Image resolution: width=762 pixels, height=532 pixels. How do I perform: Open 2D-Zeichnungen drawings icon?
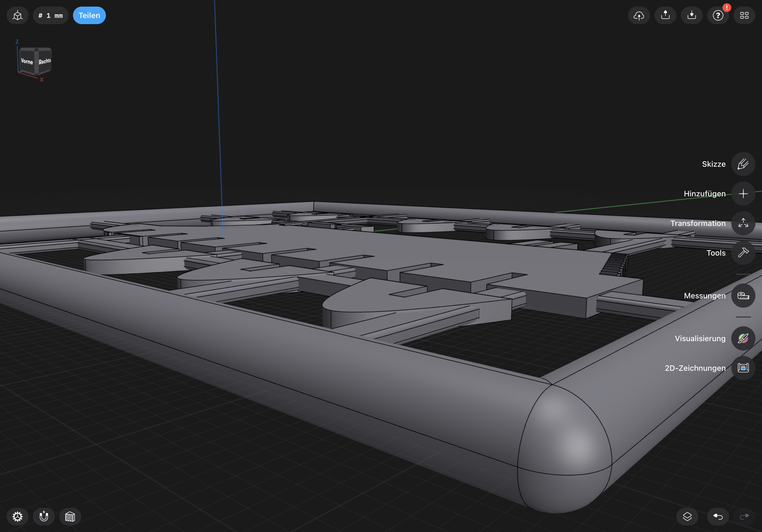[743, 368]
